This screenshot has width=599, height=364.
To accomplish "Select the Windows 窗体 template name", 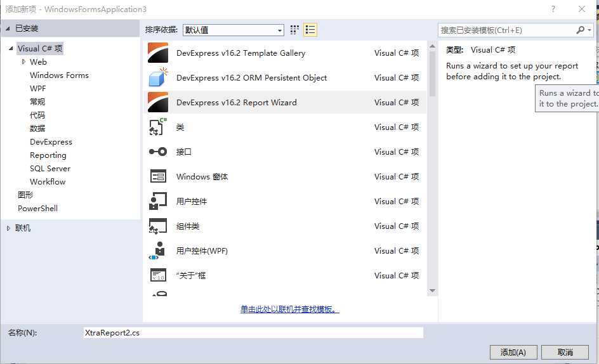I will 202,177.
